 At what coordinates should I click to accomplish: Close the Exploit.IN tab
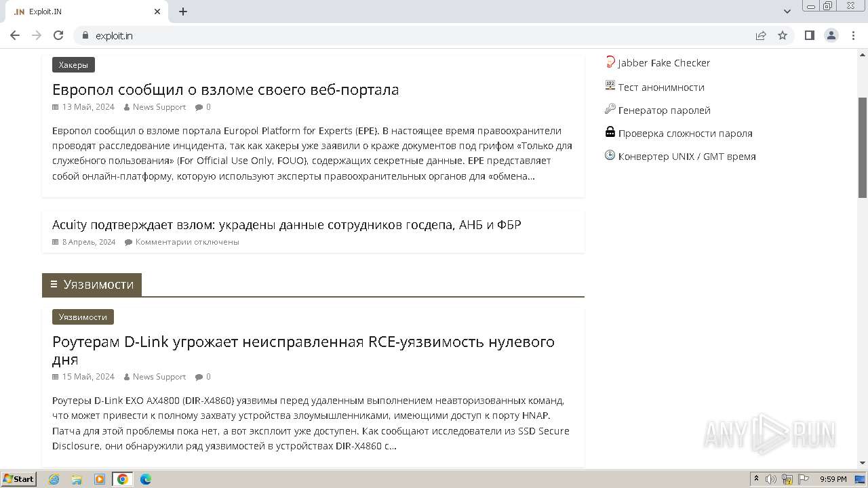(157, 12)
